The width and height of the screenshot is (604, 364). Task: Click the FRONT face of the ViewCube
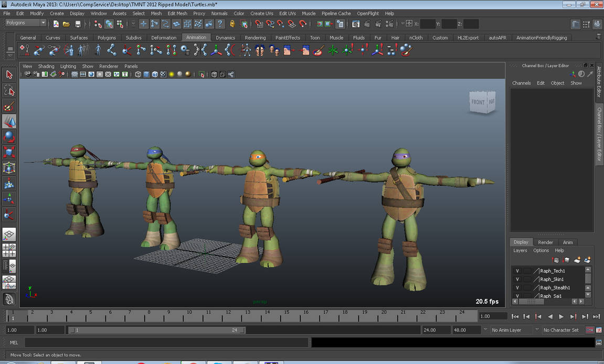(x=478, y=102)
